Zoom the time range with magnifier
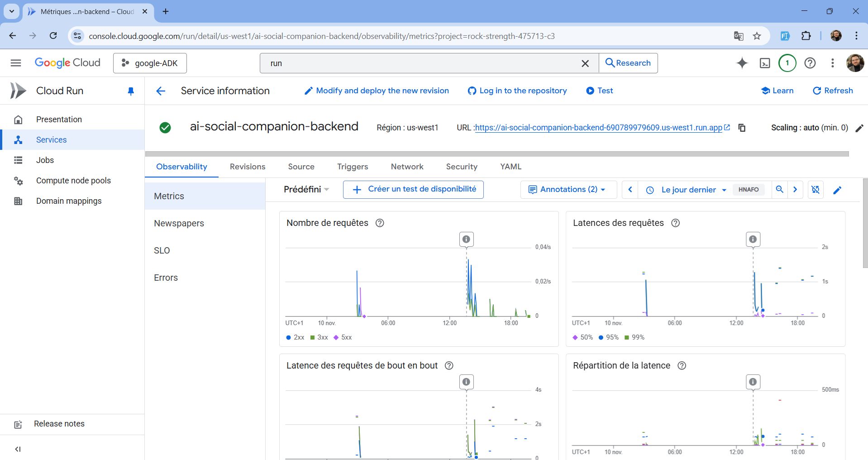Screen dimensions: 868x460 click(x=780, y=190)
